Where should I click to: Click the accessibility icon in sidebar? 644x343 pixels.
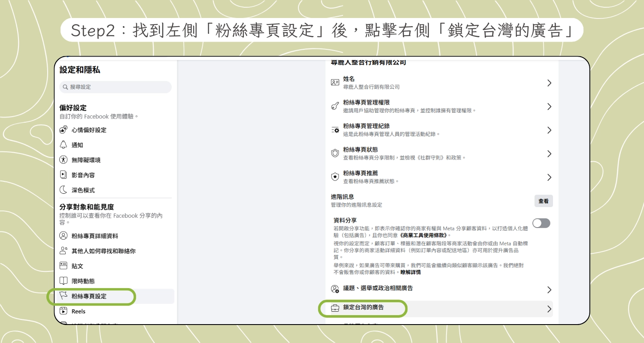pos(64,160)
